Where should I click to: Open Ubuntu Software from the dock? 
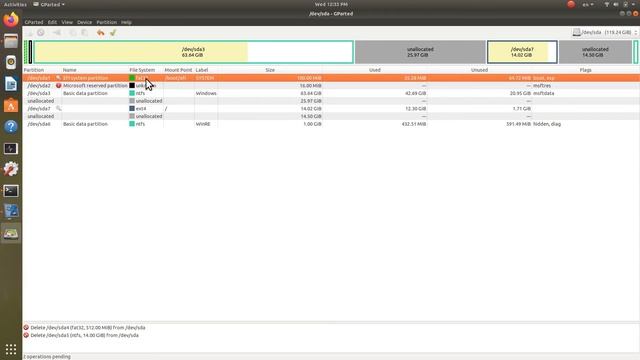tap(11, 105)
